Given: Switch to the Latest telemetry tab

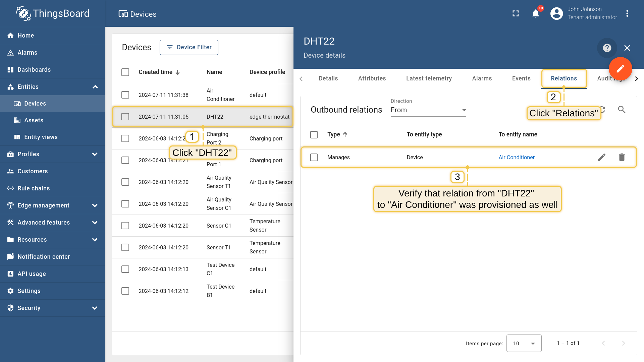Looking at the screenshot, I should 429,78.
